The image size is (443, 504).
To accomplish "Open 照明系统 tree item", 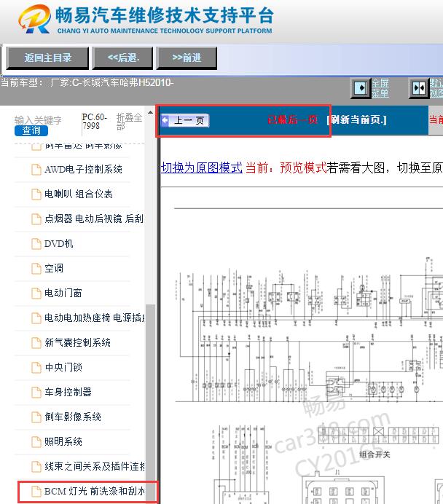I will [63, 441].
